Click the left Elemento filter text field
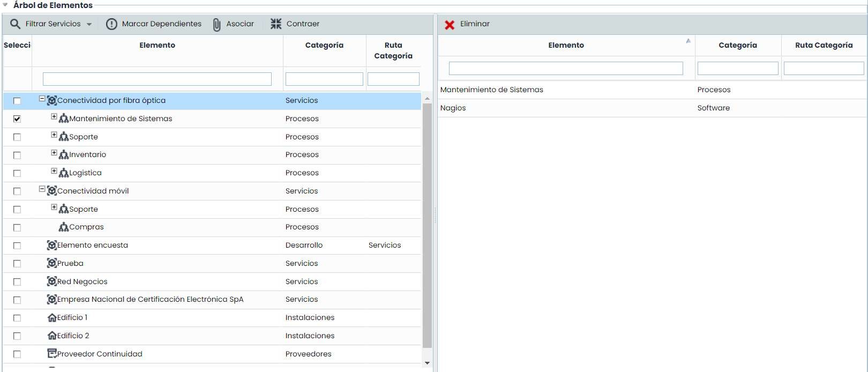This screenshot has width=868, height=372. coord(157,79)
